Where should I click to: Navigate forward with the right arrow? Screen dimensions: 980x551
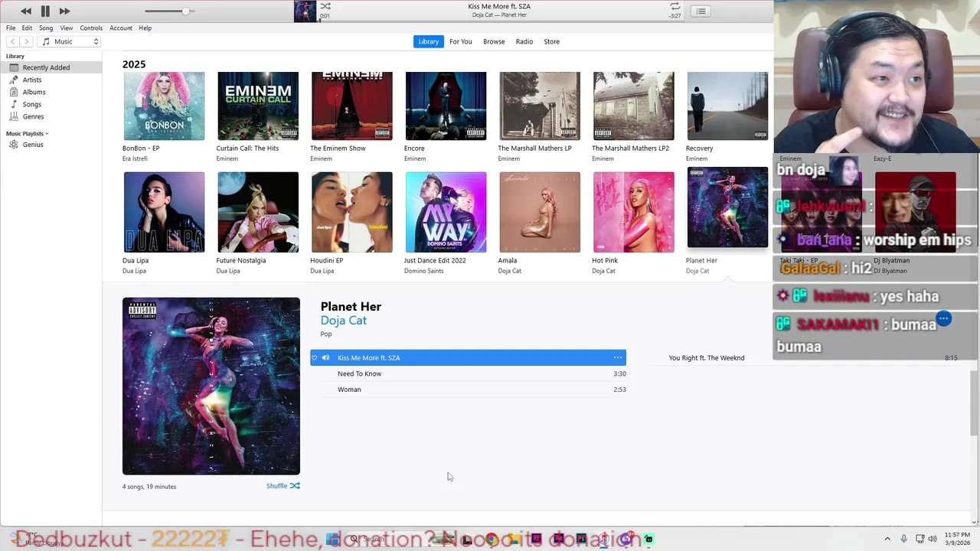(x=26, y=41)
